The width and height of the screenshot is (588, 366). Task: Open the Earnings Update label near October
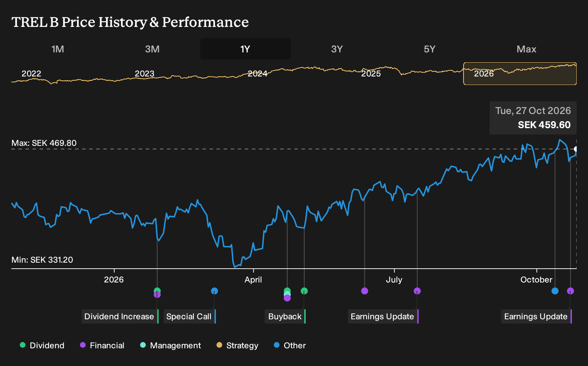click(x=536, y=316)
